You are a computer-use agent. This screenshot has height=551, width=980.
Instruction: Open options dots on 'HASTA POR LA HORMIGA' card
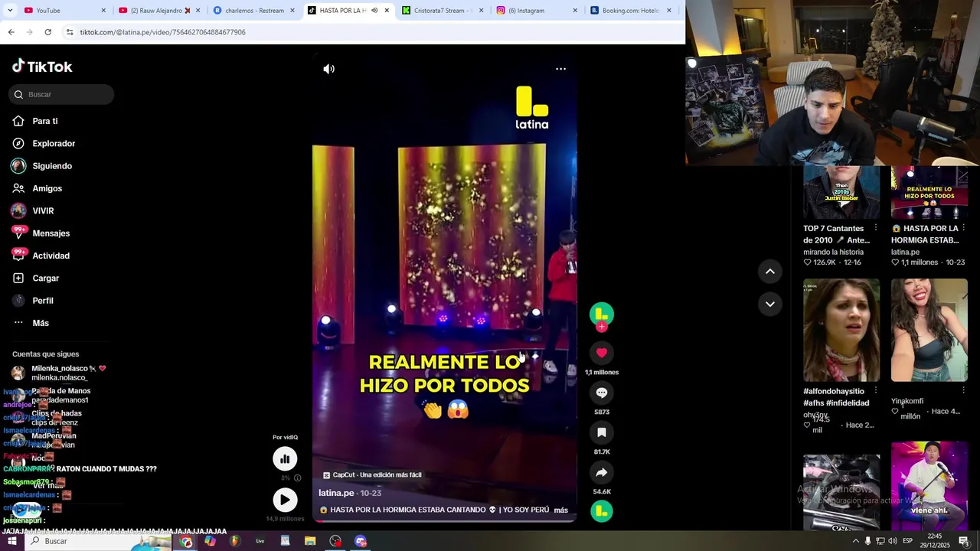(x=963, y=228)
